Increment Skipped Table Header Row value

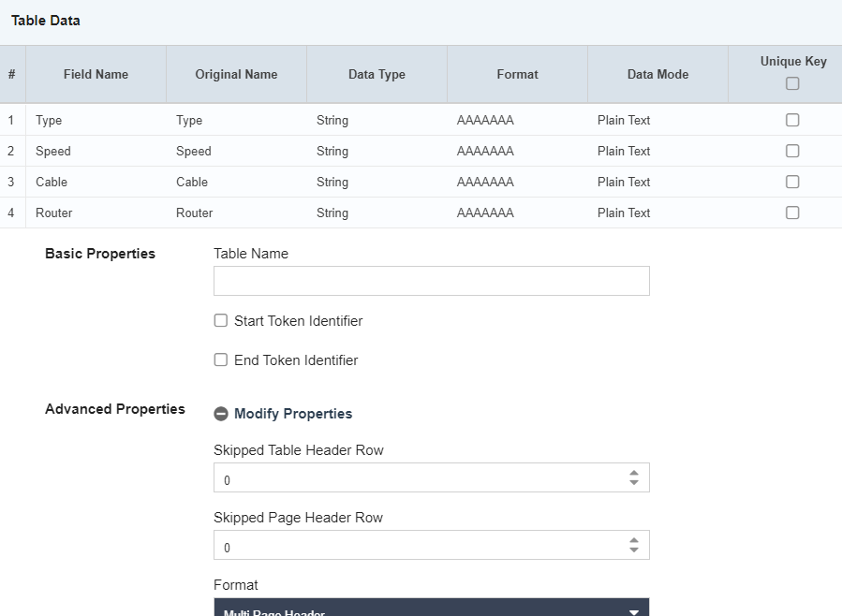(x=634, y=473)
